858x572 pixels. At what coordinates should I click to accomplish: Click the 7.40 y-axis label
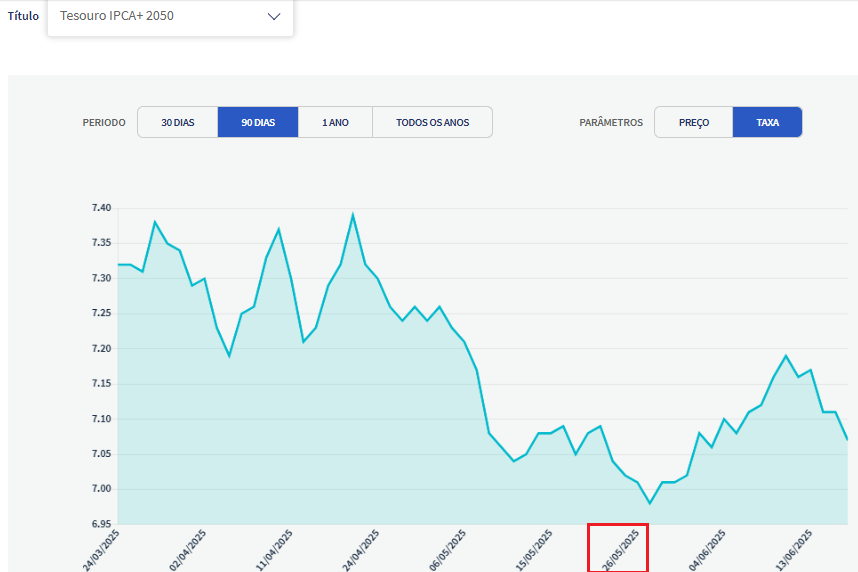click(101, 207)
